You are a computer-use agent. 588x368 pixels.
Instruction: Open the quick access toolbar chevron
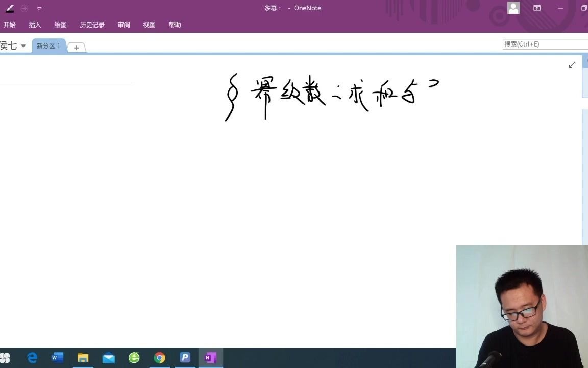point(39,8)
